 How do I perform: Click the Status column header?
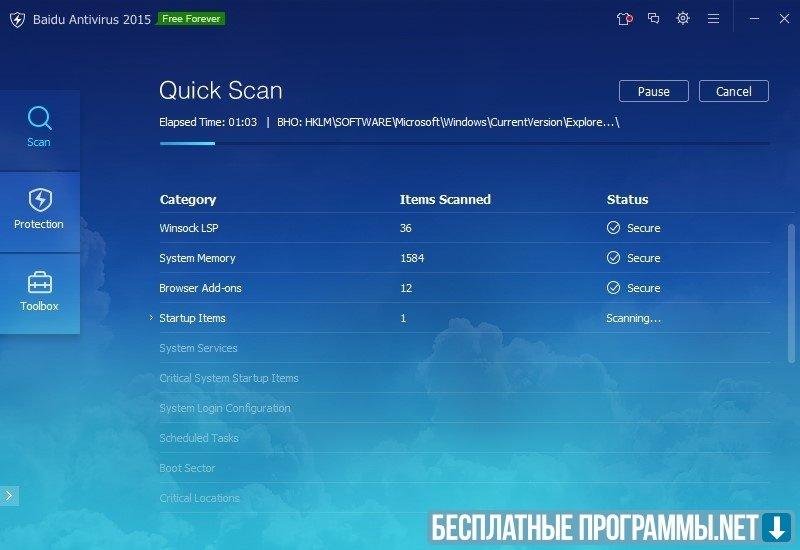pos(627,199)
